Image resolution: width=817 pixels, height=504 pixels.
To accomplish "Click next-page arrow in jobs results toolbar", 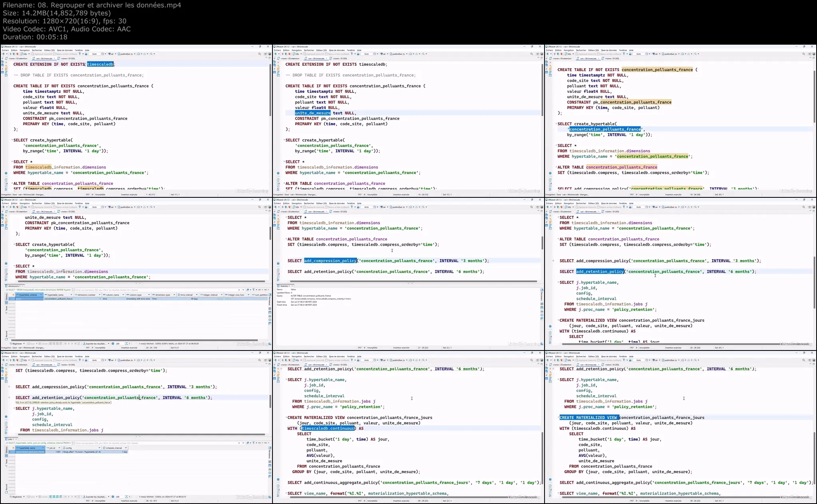I will 73,497.
